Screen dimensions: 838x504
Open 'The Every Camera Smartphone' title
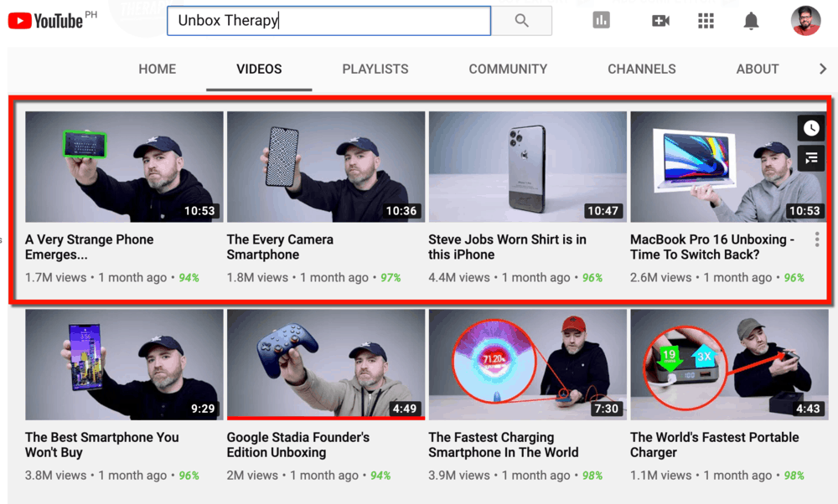tap(280, 247)
